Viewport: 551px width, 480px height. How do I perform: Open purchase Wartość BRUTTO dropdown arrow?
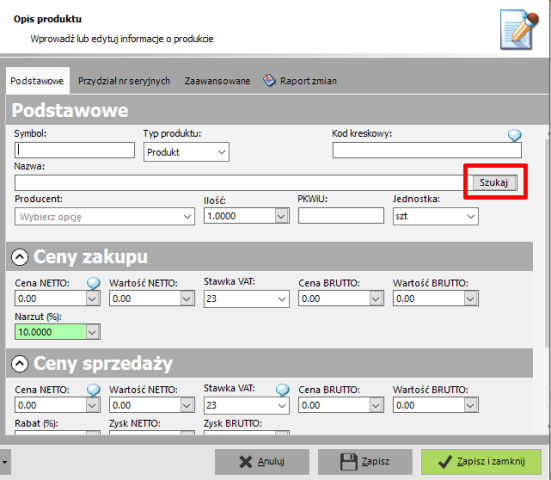470,299
